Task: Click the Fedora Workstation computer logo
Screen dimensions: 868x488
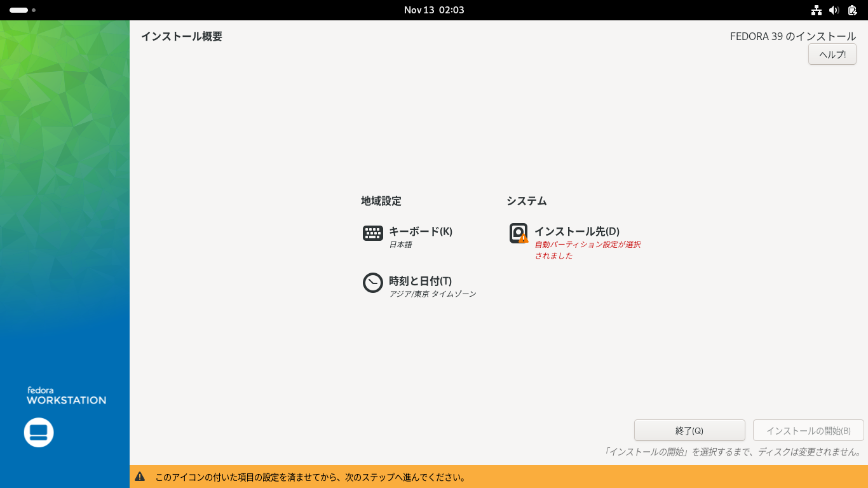Action: pos(39,433)
